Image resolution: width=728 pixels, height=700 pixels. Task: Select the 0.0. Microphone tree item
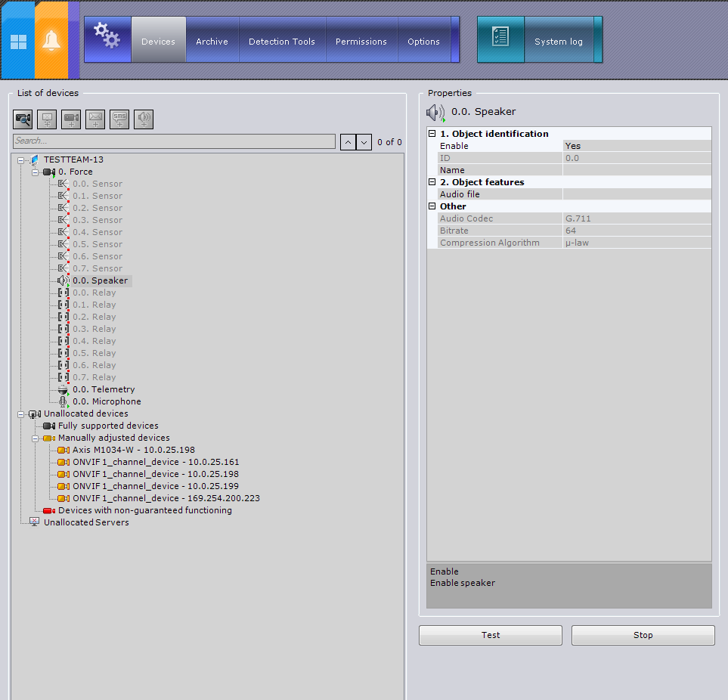click(107, 401)
